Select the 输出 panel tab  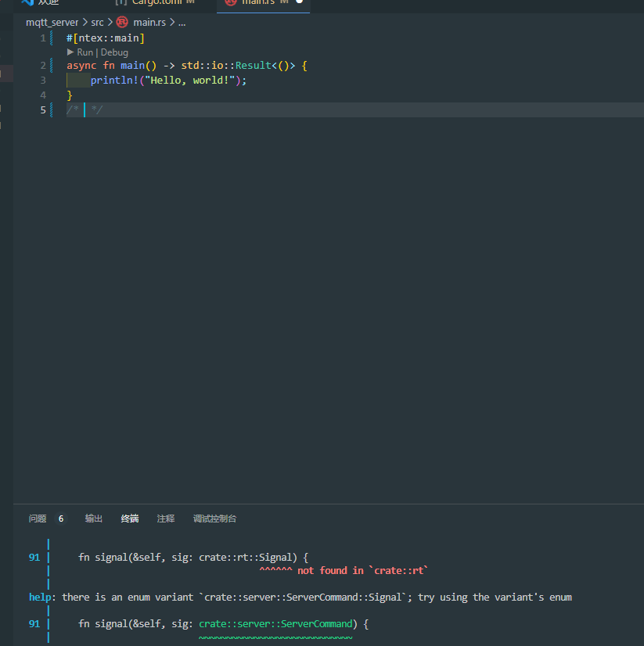pyautogui.click(x=93, y=519)
